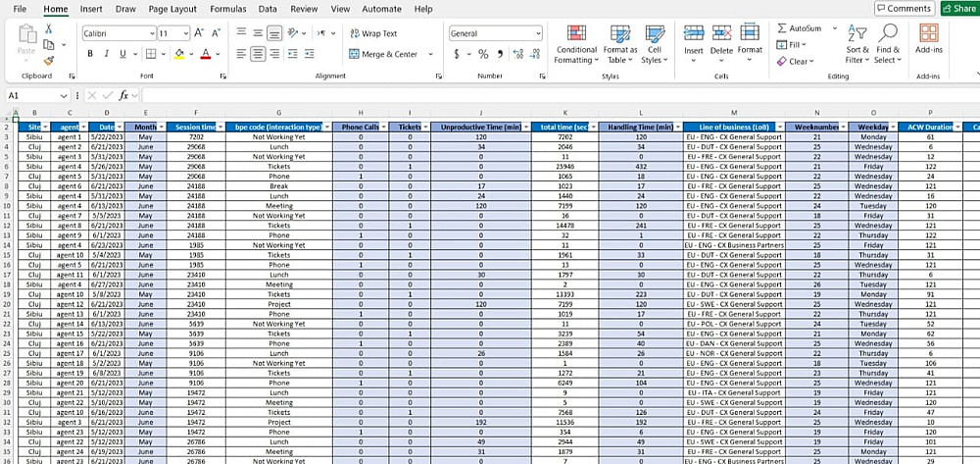Click Align Left icon
The height and width of the screenshot is (464, 980).
[x=241, y=54]
